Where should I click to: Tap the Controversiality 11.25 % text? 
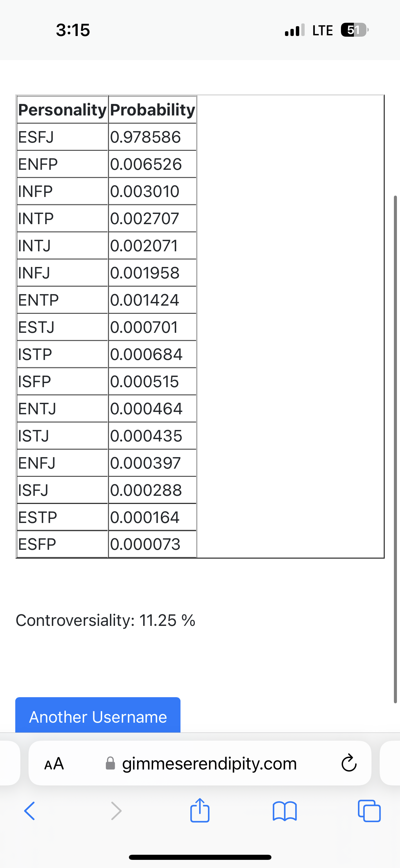106,620
